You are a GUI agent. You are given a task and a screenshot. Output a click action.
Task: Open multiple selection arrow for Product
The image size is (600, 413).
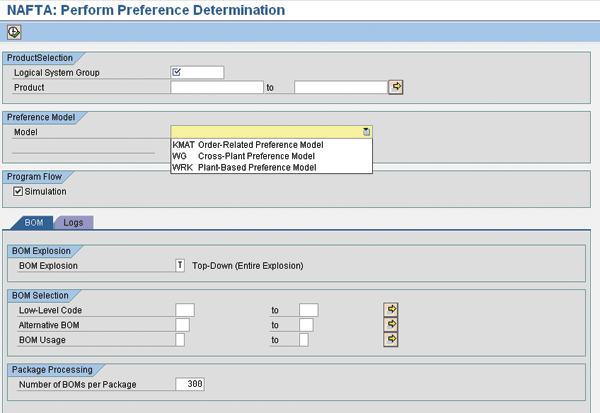pos(396,87)
